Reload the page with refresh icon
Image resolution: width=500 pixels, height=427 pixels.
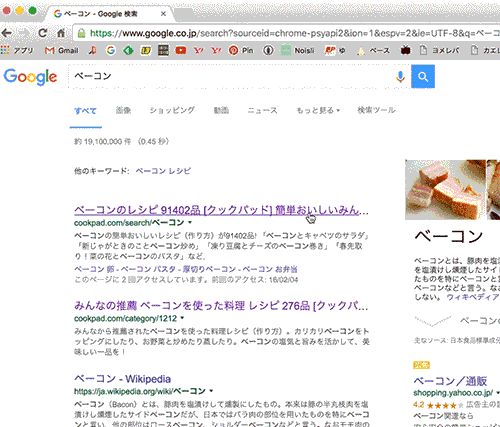click(x=42, y=33)
